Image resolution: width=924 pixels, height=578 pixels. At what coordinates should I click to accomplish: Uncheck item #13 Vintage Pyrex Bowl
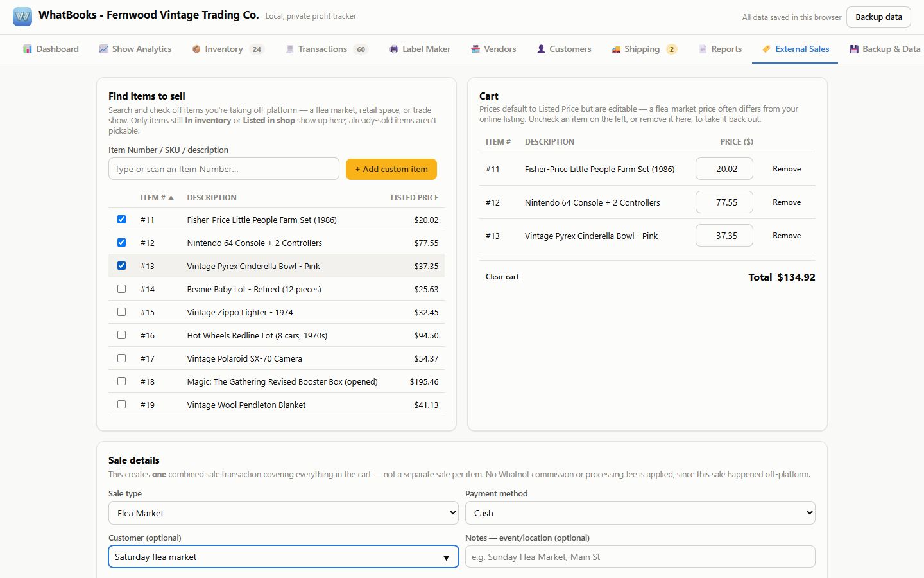click(121, 266)
